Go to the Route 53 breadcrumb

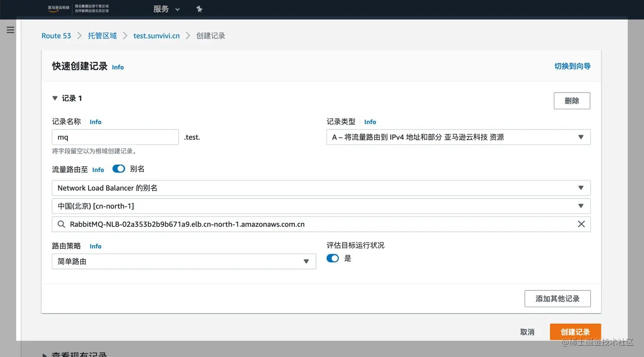[x=56, y=36]
